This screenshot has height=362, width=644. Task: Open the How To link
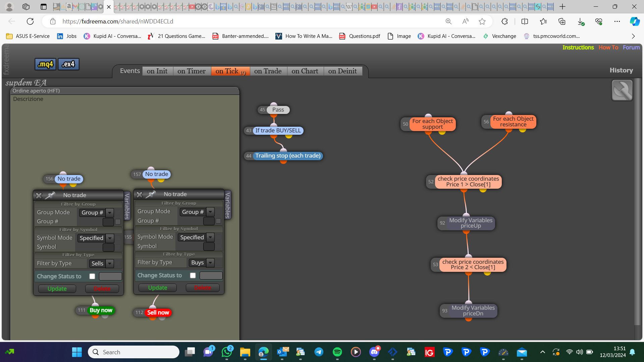[x=608, y=48]
